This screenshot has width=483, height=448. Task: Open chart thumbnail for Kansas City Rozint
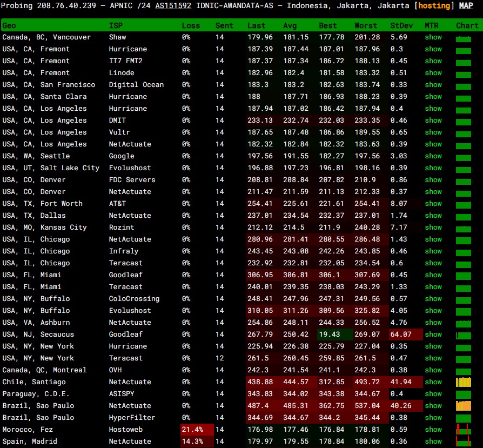click(464, 228)
